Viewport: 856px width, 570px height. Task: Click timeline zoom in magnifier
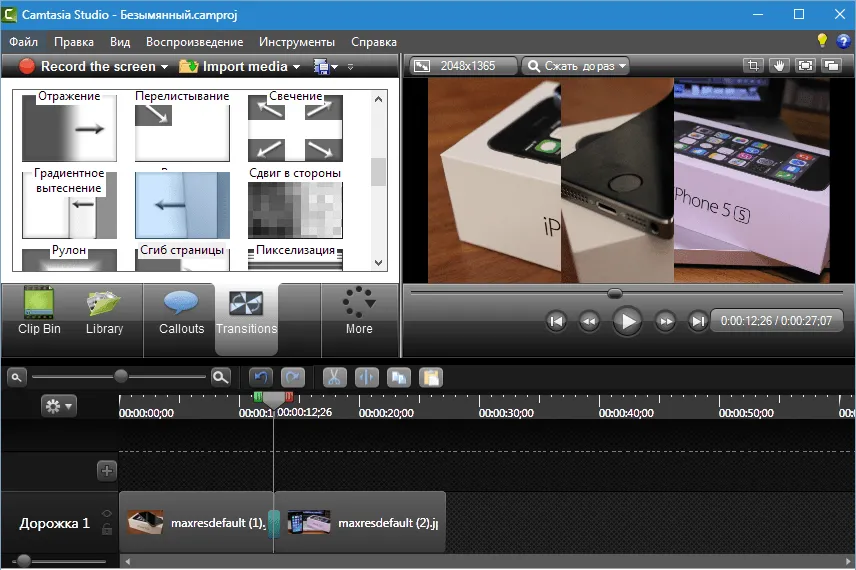221,377
